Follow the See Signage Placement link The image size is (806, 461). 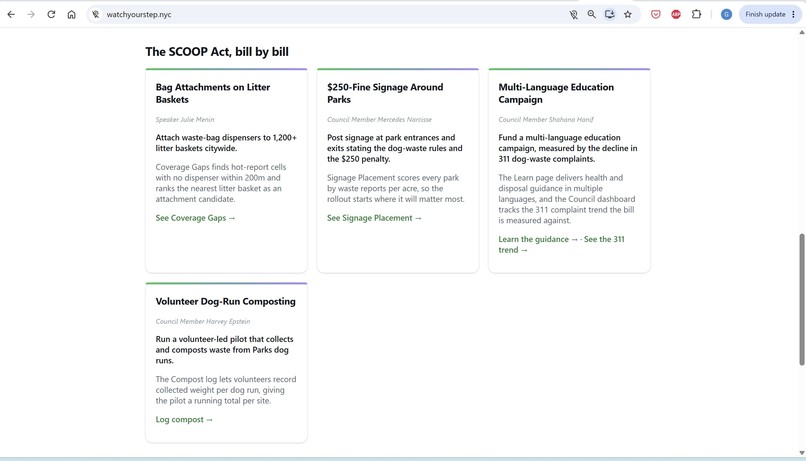tap(374, 218)
